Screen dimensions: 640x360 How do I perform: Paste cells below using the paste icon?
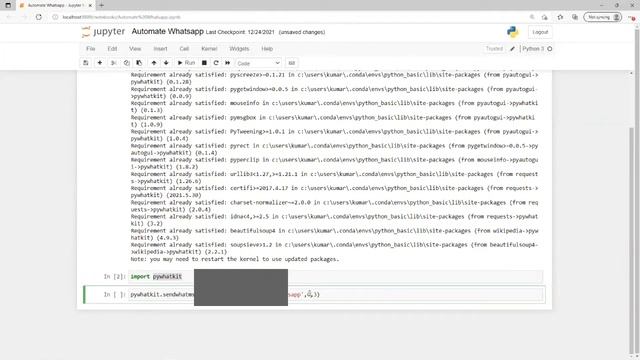click(x=139, y=63)
